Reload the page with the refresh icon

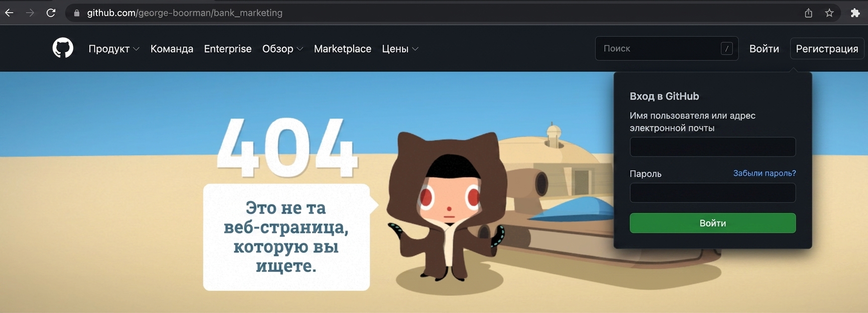click(51, 13)
